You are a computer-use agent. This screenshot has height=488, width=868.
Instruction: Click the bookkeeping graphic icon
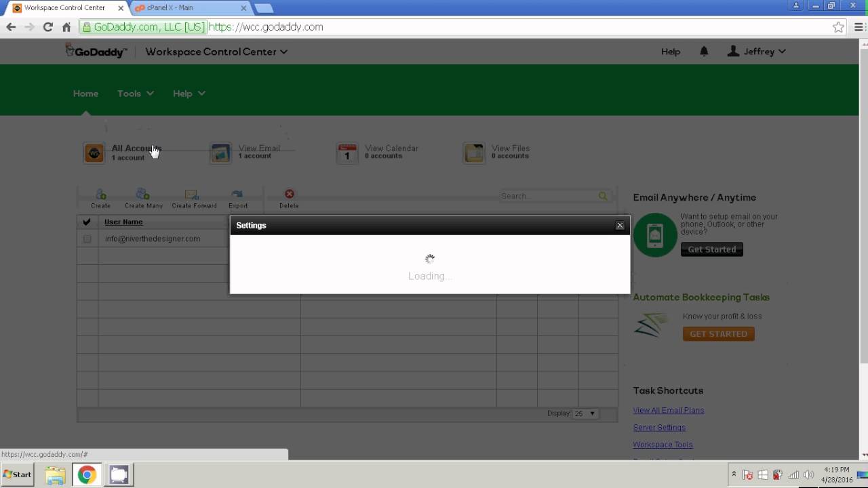pos(652,325)
